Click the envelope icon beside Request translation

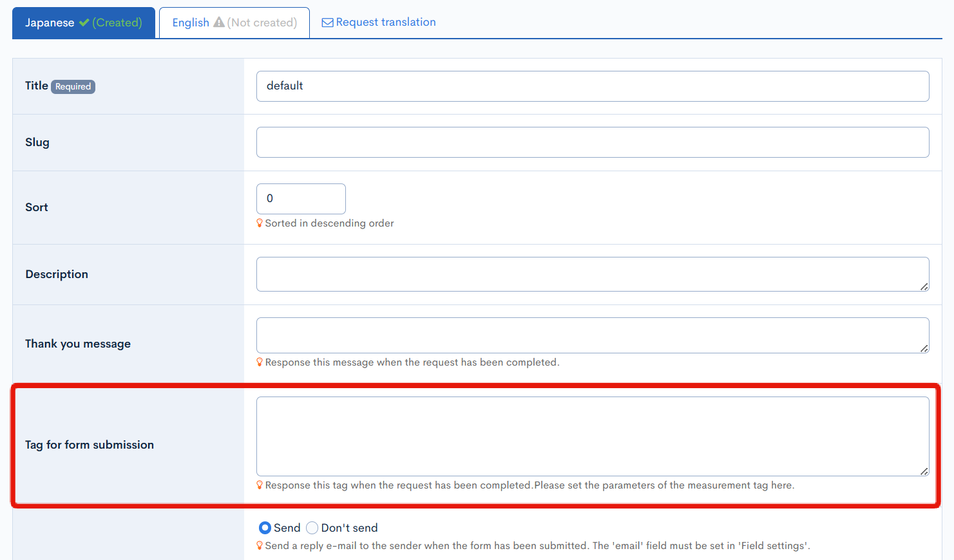click(327, 23)
